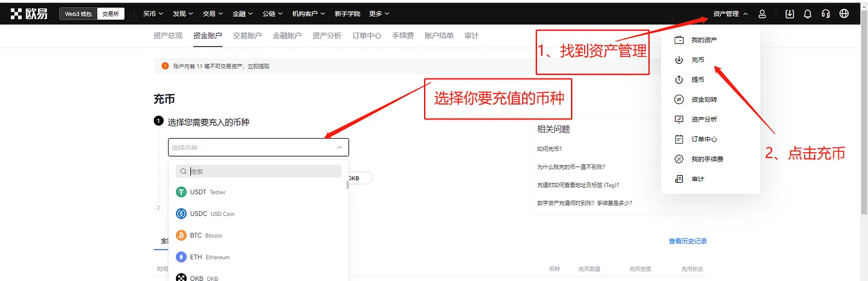This screenshot has height=281, width=868.
Task: Switch to 审计 tab
Action: 471,36
